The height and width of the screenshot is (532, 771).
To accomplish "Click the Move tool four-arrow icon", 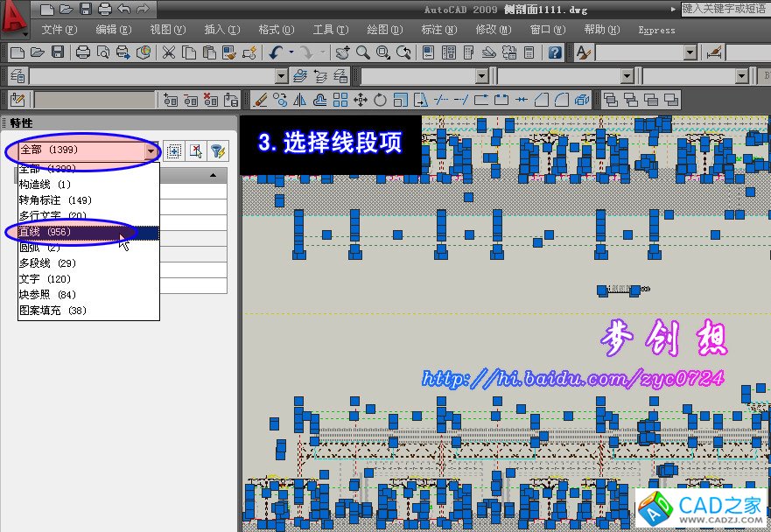I will click(x=360, y=99).
